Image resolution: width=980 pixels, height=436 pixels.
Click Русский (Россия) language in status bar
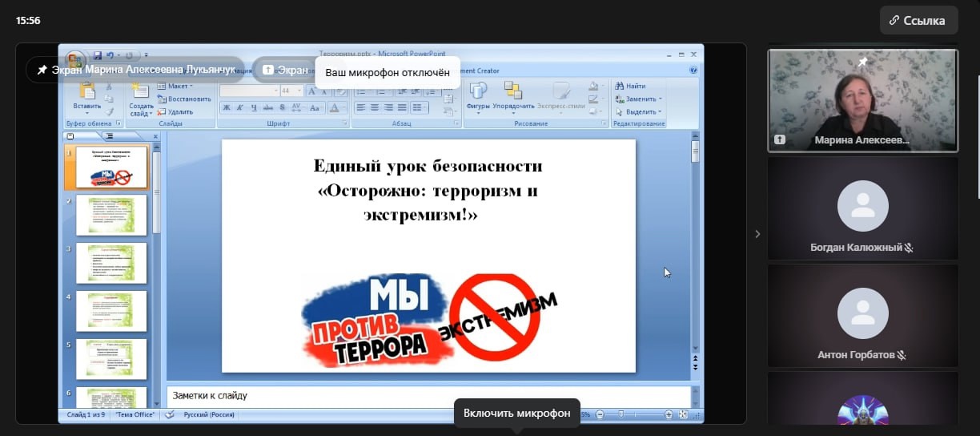pyautogui.click(x=211, y=415)
